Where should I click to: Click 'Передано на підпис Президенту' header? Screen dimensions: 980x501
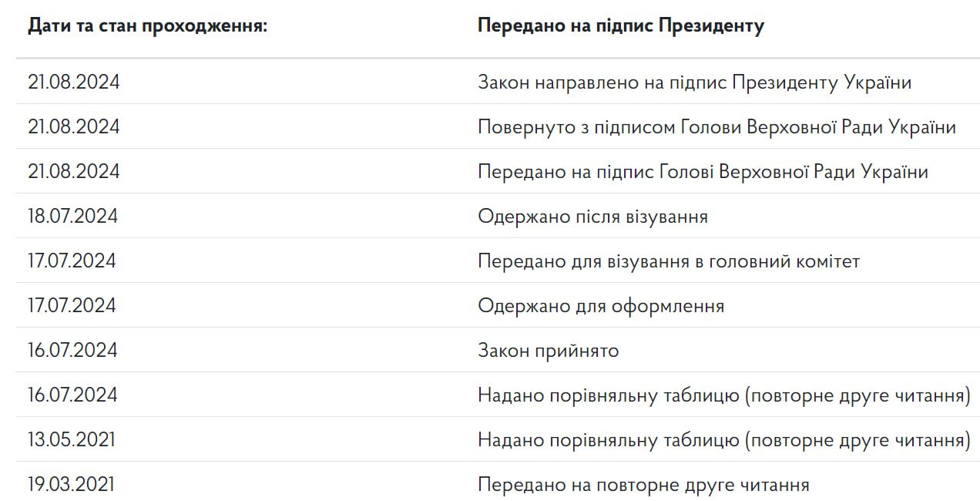(620, 25)
